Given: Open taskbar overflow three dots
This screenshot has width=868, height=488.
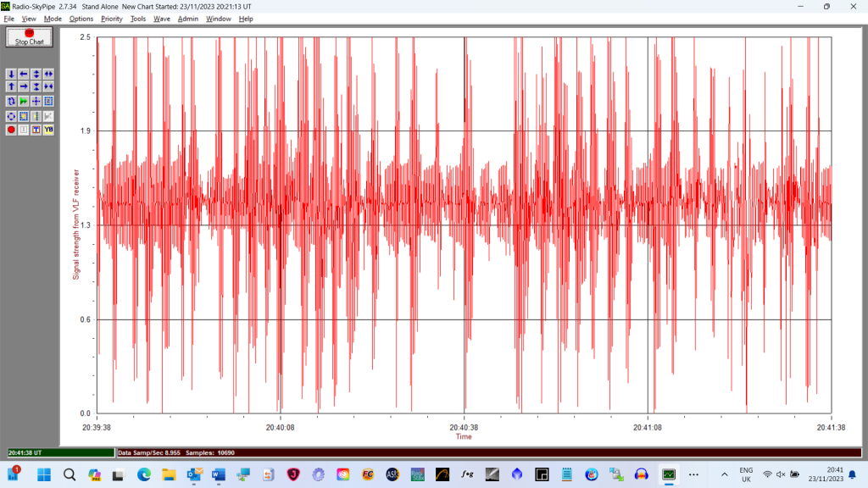Looking at the screenshot, I should point(693,474).
